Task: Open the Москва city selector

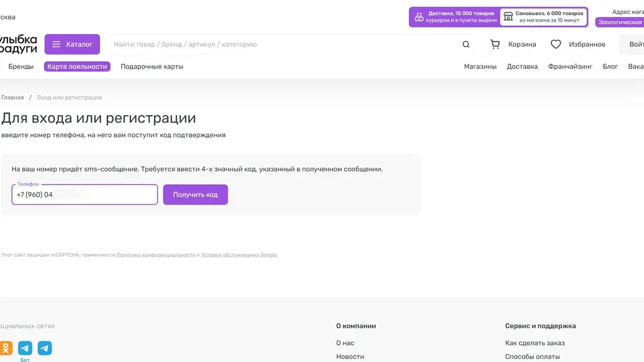Action: pos(8,16)
